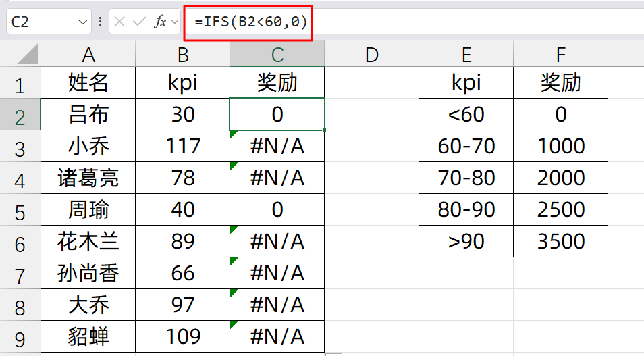The width and height of the screenshot is (644, 356).
Task: Click cell B1 kpi header
Action: point(182,82)
